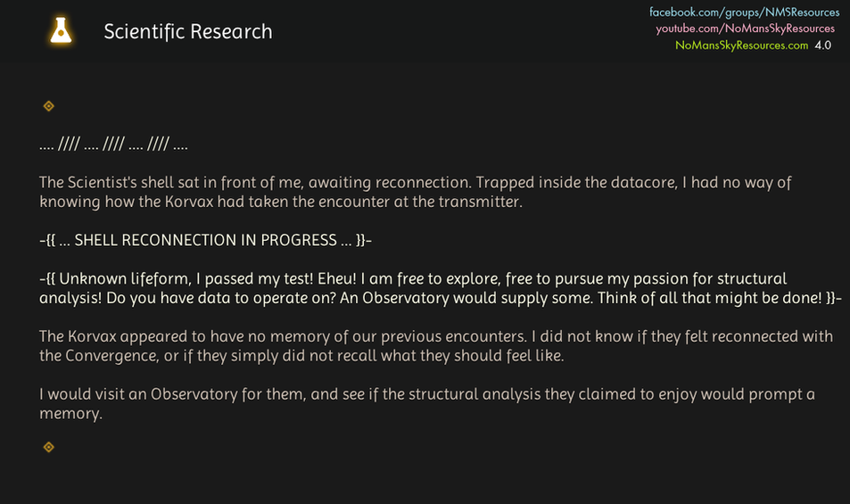Click the 4.0 version number

822,45
